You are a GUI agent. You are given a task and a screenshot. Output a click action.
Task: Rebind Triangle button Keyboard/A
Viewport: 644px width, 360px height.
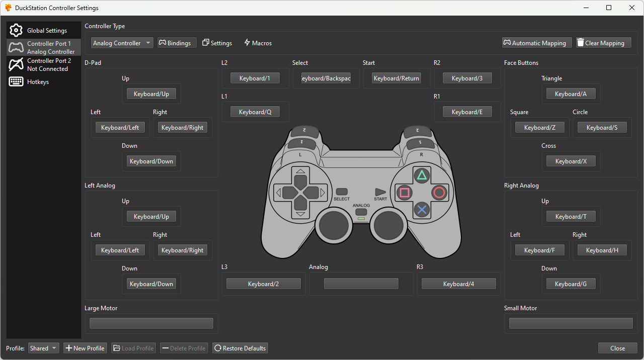point(571,94)
